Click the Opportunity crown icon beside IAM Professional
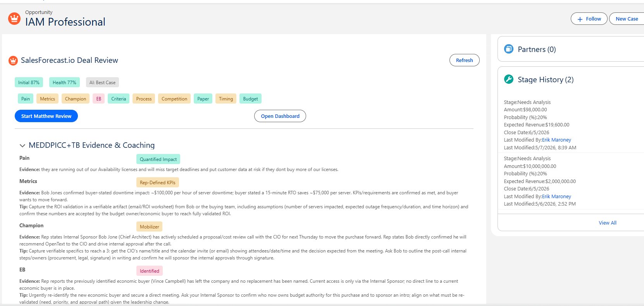Viewport: 644px width, 306px height. tap(14, 18)
